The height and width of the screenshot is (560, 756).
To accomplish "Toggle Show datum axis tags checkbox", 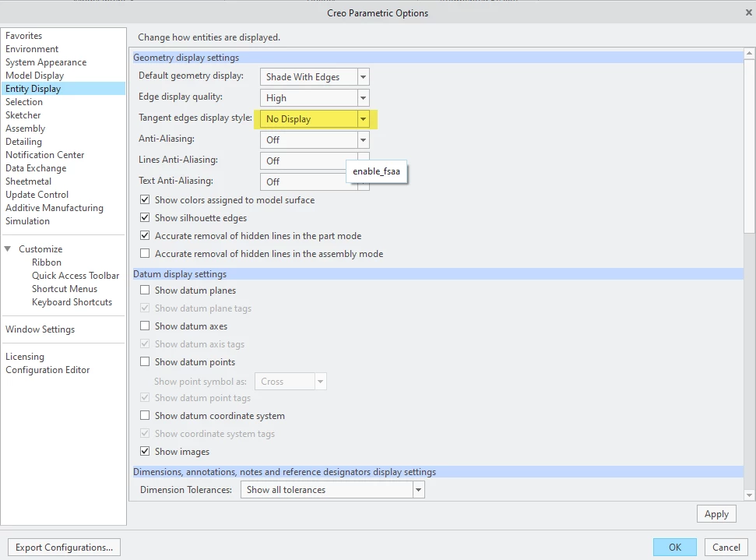I will click(145, 343).
